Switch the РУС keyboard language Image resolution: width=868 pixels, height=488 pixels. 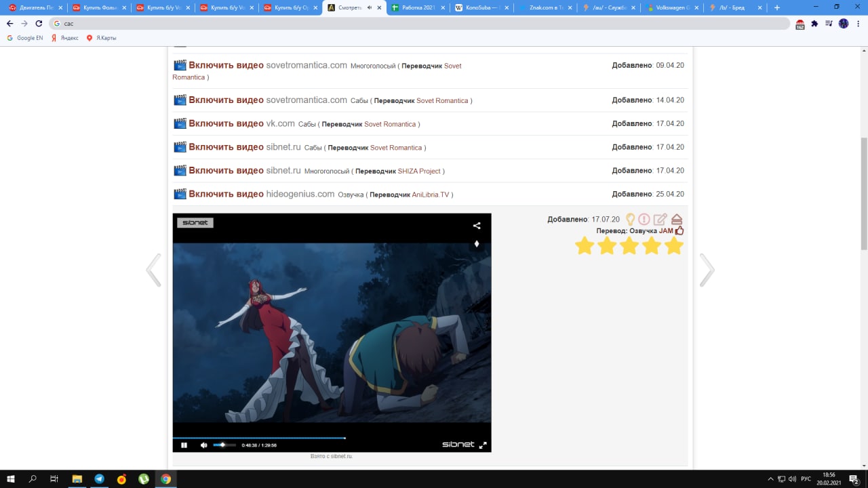coord(806,479)
